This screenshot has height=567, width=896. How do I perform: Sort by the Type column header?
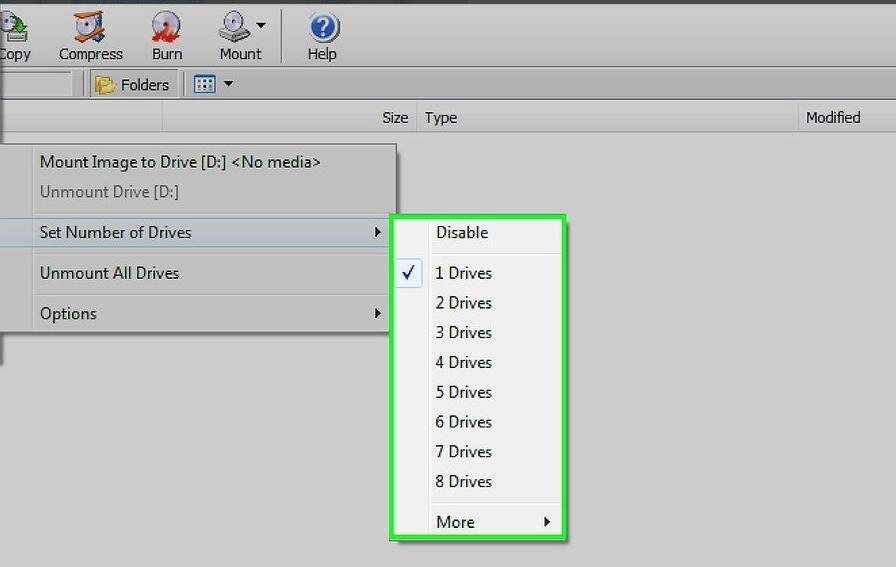pos(441,118)
